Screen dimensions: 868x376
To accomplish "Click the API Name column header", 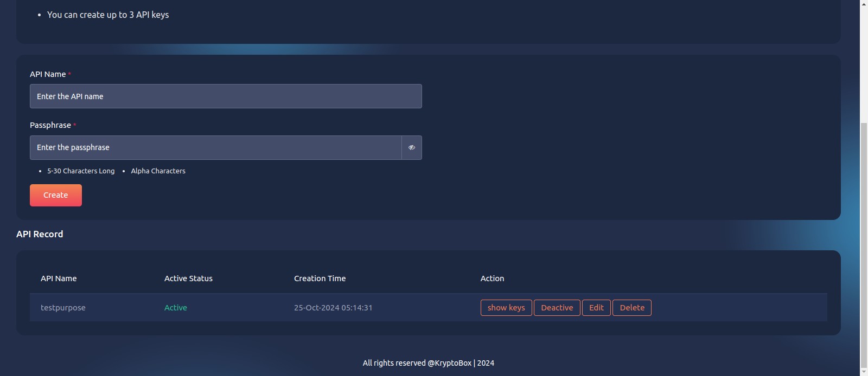I will pyautogui.click(x=59, y=278).
